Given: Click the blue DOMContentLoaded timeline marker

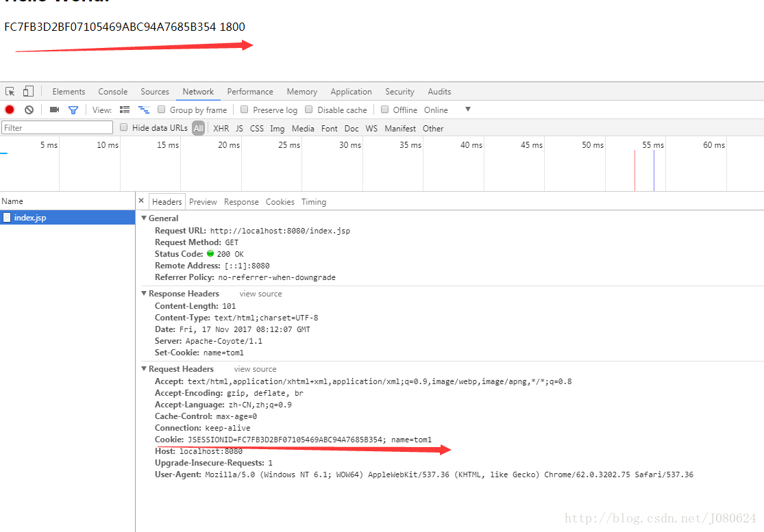Looking at the screenshot, I should pyautogui.click(x=654, y=170).
